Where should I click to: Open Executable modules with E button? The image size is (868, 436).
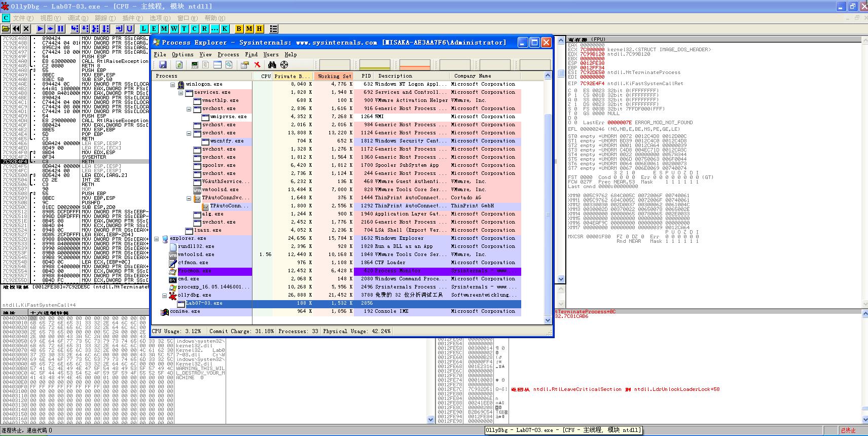coord(154,29)
